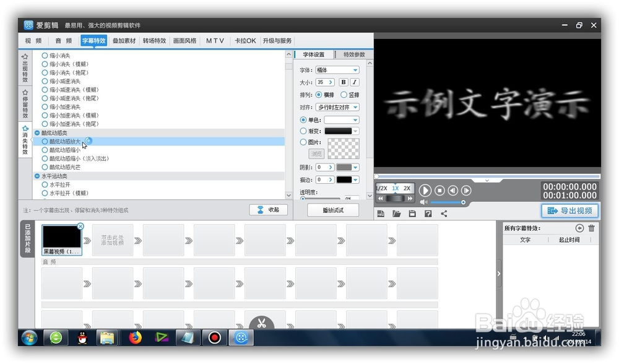Viewport: 619px width, 364px height.
Task: Save the project with floppy icon
Action: (412, 214)
